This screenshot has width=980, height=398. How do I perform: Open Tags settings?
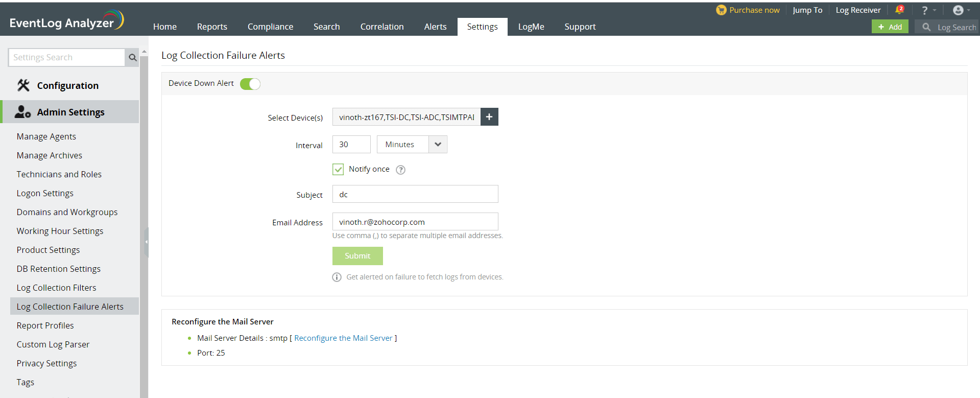point(26,382)
